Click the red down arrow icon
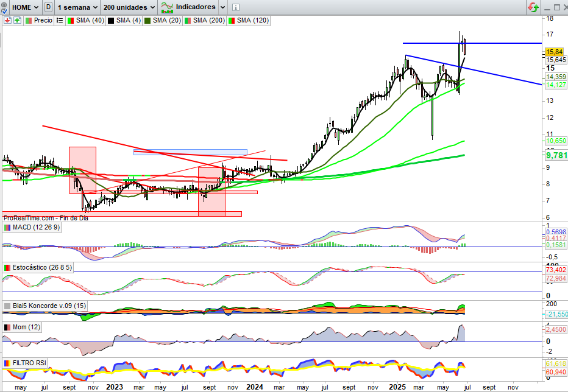Image resolution: width=568 pixels, height=392 pixels. click(7, 20)
